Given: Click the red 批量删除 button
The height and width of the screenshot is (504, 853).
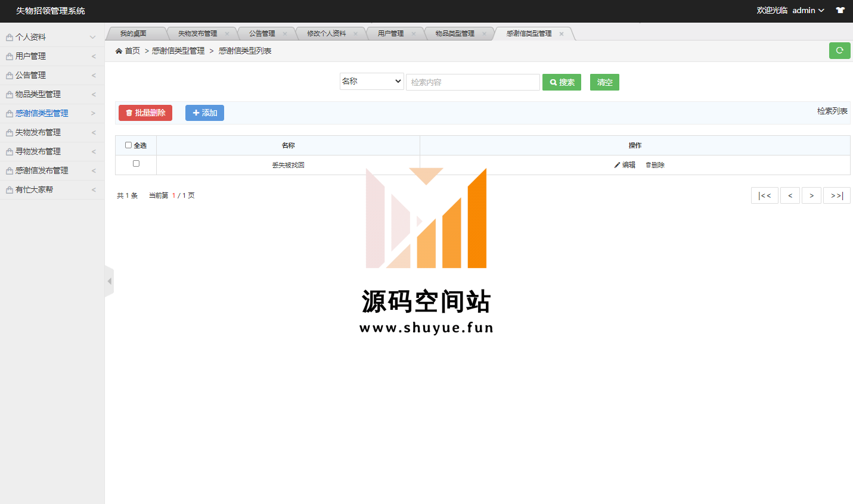Looking at the screenshot, I should pos(145,113).
